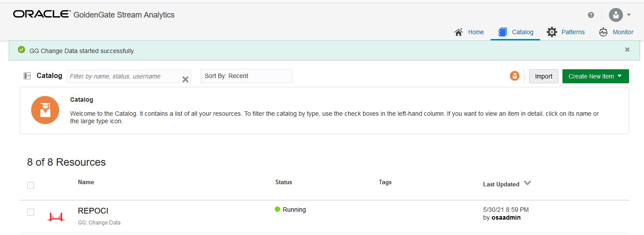Open the Patterns tab
The image size is (644, 235).
[566, 32]
